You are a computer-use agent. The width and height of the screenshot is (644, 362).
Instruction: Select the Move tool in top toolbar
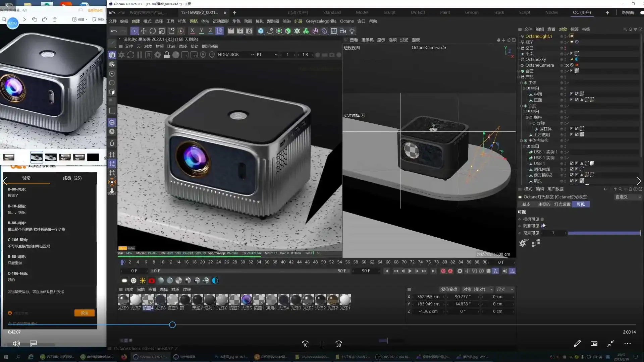pos(144,31)
